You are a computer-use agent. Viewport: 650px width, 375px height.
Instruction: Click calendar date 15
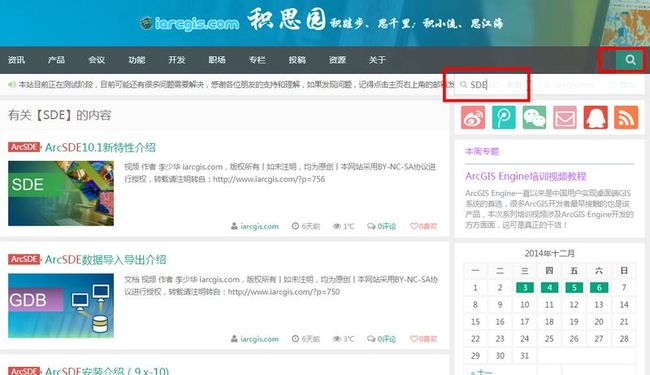coord(475,322)
